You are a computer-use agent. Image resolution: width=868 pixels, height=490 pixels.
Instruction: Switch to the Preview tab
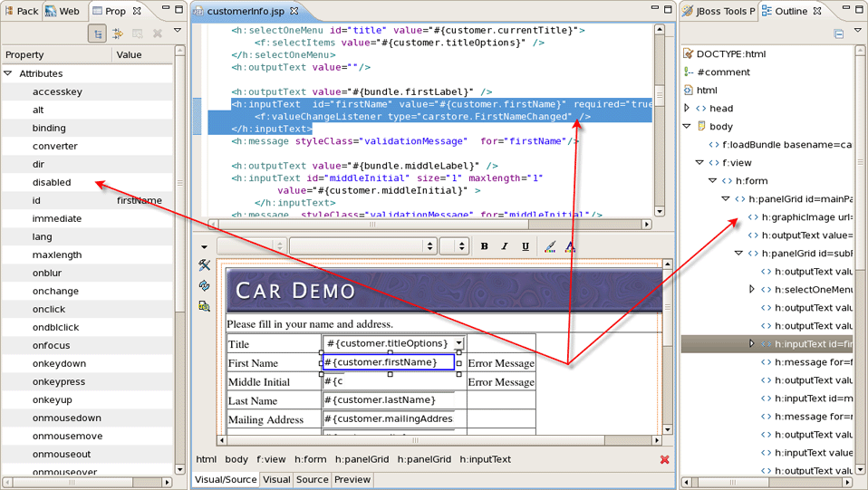[x=352, y=480]
